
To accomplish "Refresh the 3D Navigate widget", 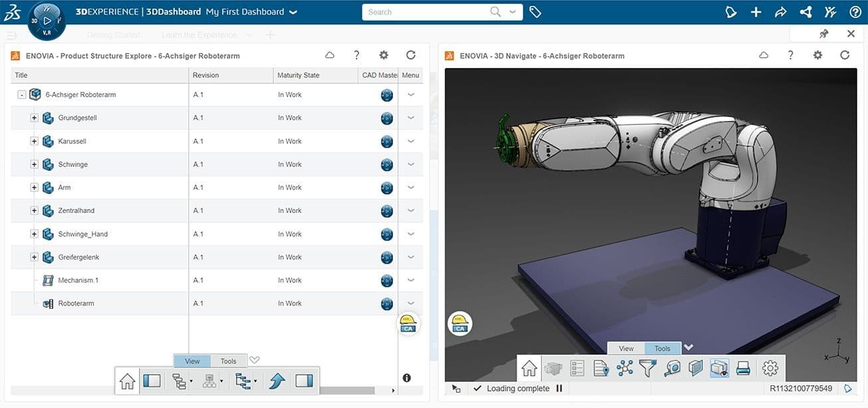I will [845, 55].
